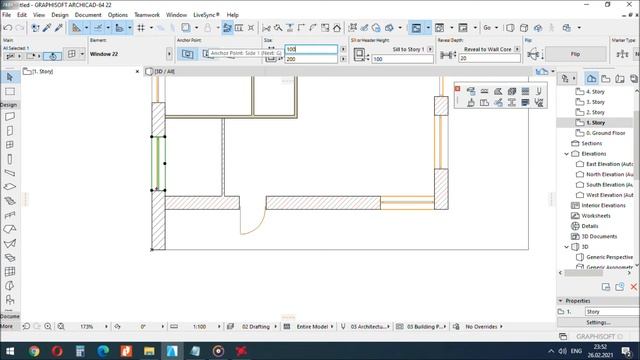Open the Design menu

tap(60, 15)
